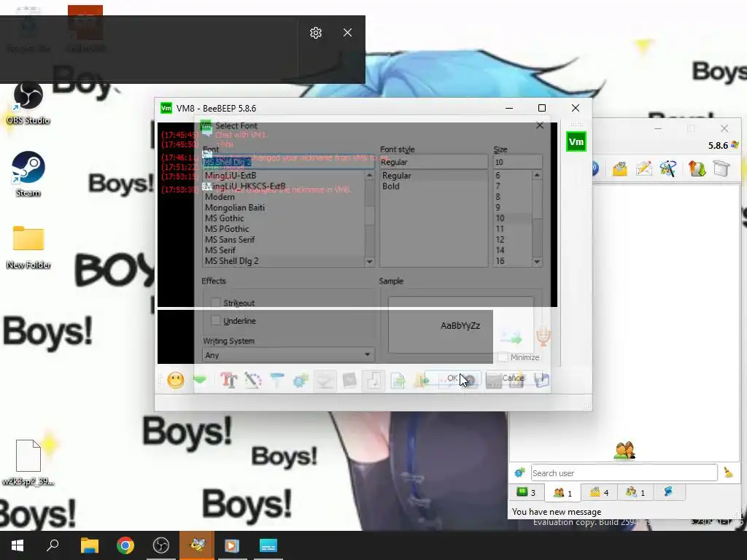Click the trash bin icon in main toolbar
Image resolution: width=747 pixels, height=560 pixels.
click(x=721, y=168)
